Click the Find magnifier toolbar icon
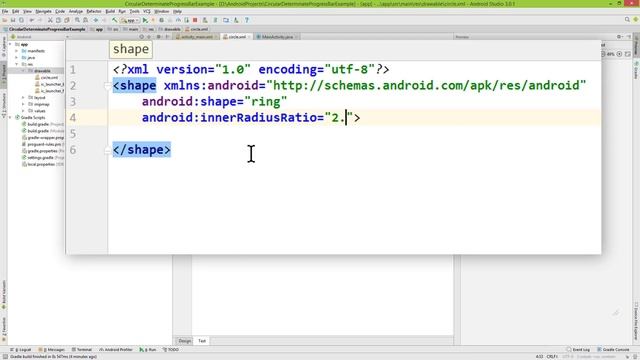This screenshot has height=360, width=640. [x=77, y=20]
